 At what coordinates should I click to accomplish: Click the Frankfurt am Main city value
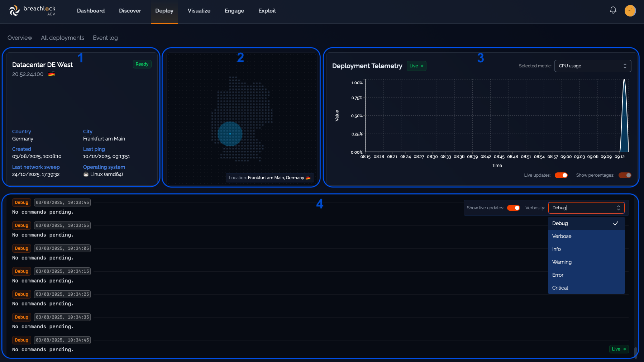104,139
